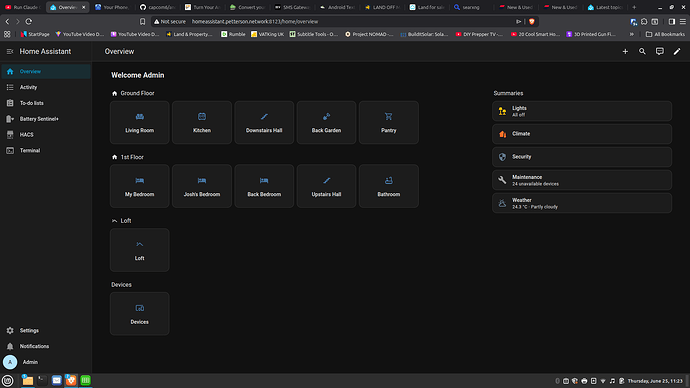This screenshot has height=388, width=690.
Task: Open the Maintenance unavailable devices summary
Action: pos(582,180)
